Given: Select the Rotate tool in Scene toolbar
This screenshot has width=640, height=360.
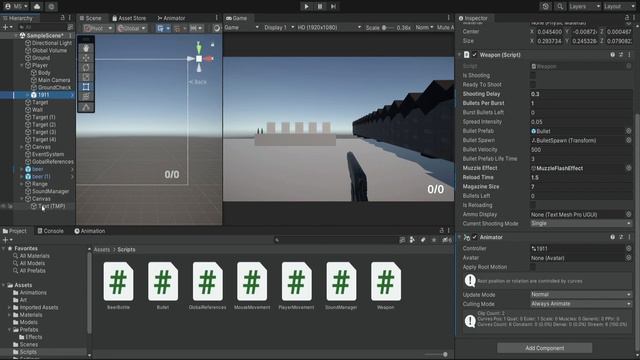Looking at the screenshot, I should coord(86,67).
